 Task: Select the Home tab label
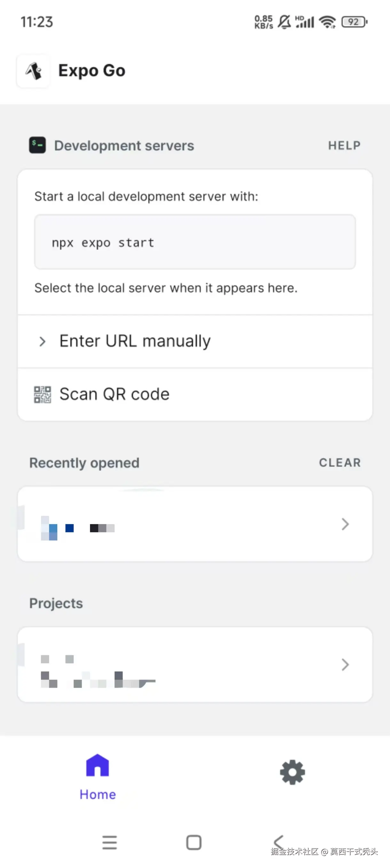click(x=98, y=794)
